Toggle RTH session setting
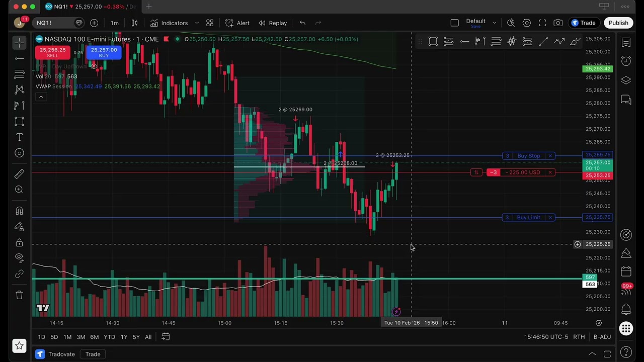This screenshot has height=362, width=644. tap(579, 337)
